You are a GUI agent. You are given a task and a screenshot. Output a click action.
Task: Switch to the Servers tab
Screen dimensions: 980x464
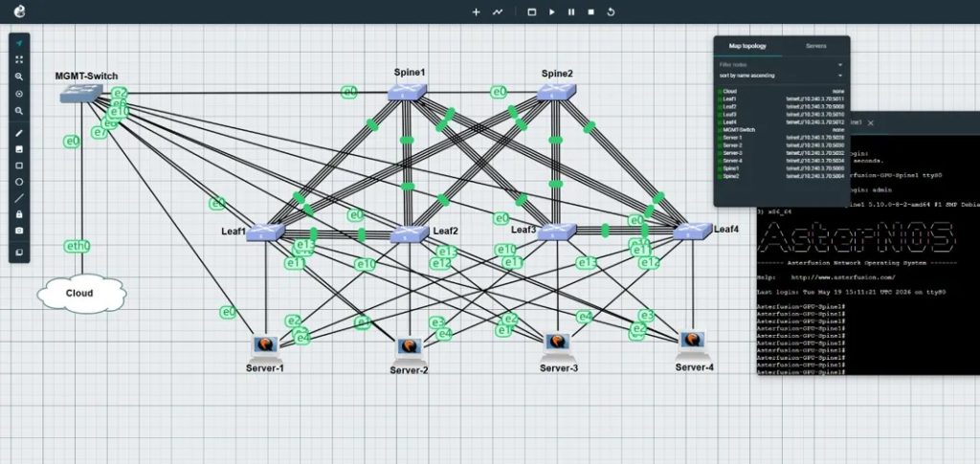pos(815,46)
